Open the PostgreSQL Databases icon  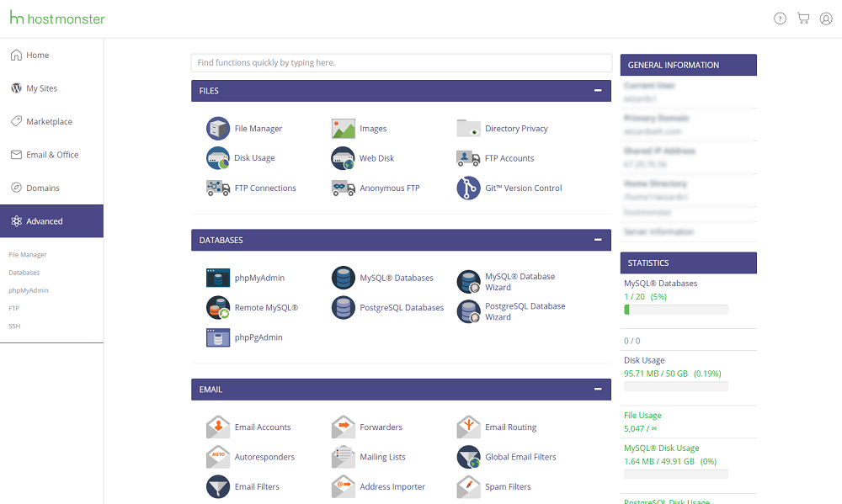click(x=344, y=308)
